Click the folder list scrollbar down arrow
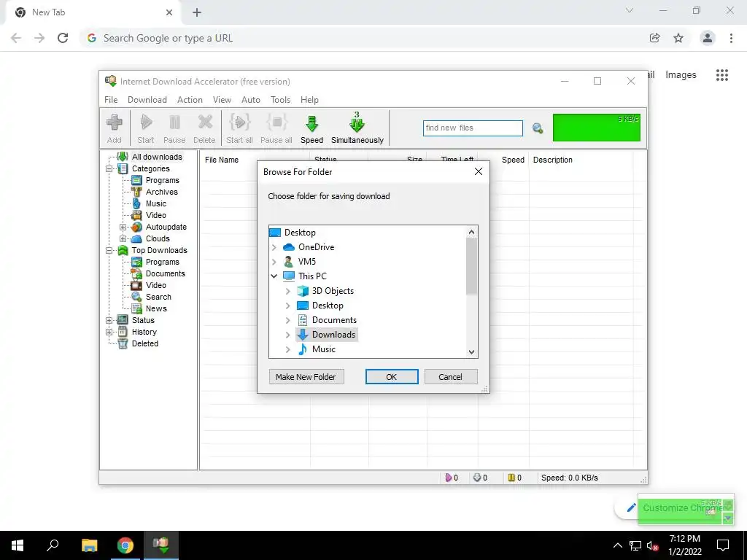The height and width of the screenshot is (560, 747). (x=471, y=352)
